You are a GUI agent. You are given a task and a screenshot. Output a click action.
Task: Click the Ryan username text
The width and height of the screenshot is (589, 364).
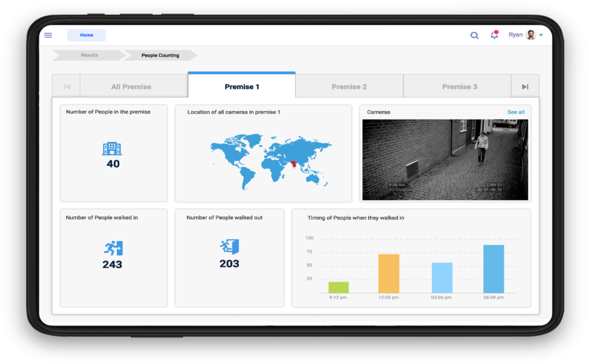click(x=515, y=34)
